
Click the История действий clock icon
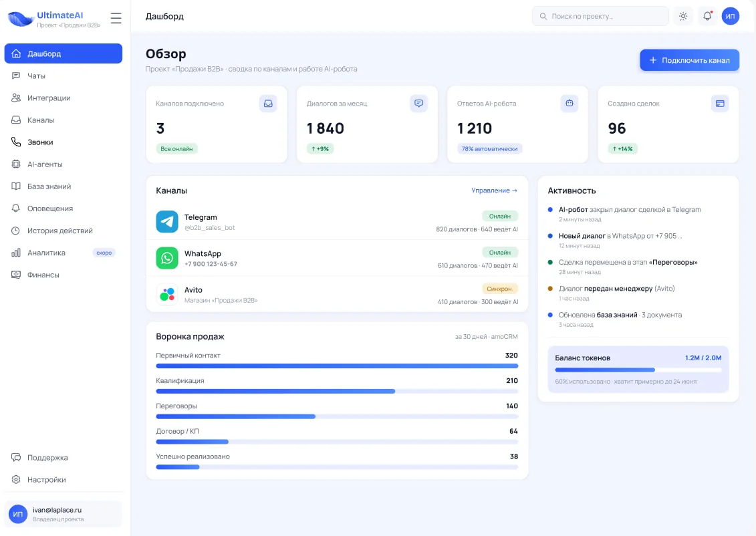16,231
